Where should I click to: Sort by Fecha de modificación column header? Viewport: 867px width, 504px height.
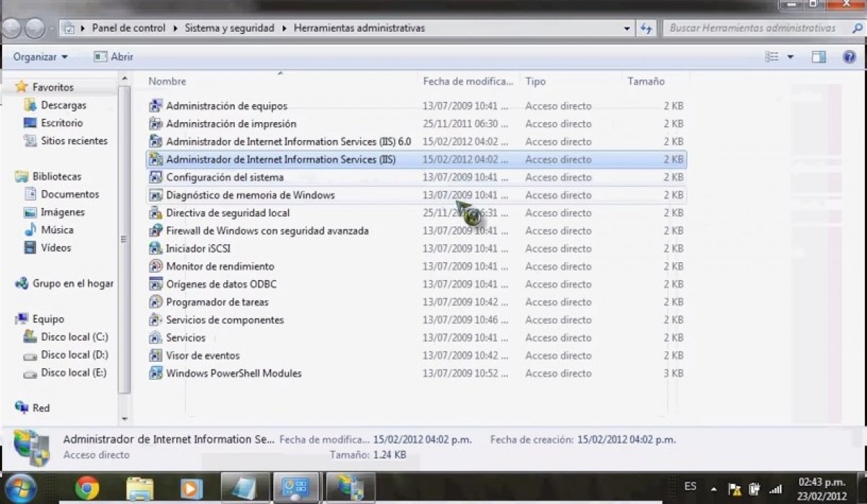[x=468, y=82]
